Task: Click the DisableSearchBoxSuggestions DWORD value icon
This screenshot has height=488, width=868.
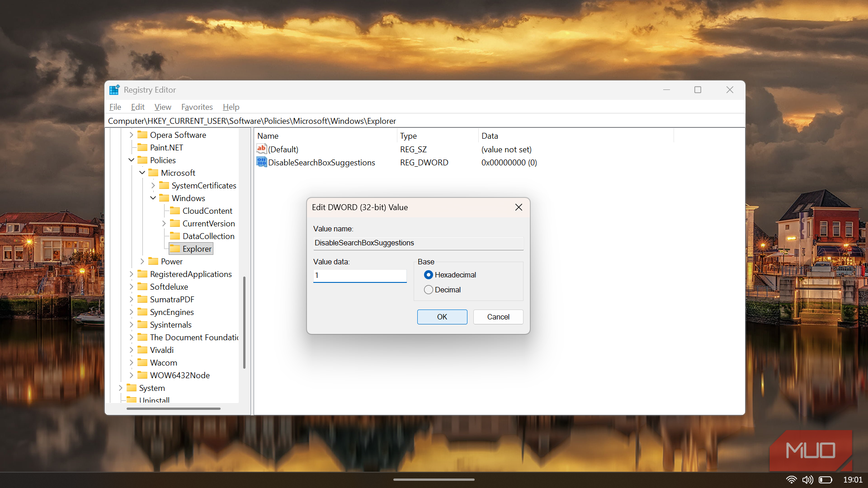Action: pyautogui.click(x=261, y=162)
